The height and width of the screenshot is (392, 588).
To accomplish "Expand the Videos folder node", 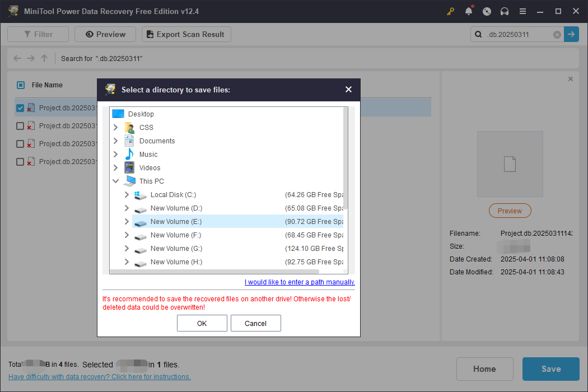I will pyautogui.click(x=116, y=167).
